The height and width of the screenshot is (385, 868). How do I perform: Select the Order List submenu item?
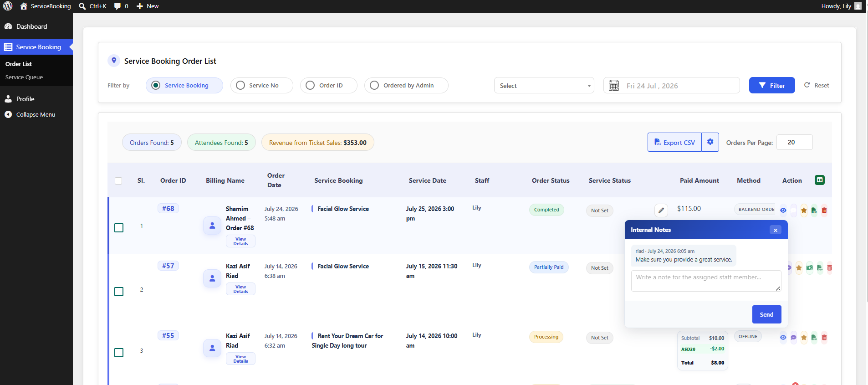[19, 64]
